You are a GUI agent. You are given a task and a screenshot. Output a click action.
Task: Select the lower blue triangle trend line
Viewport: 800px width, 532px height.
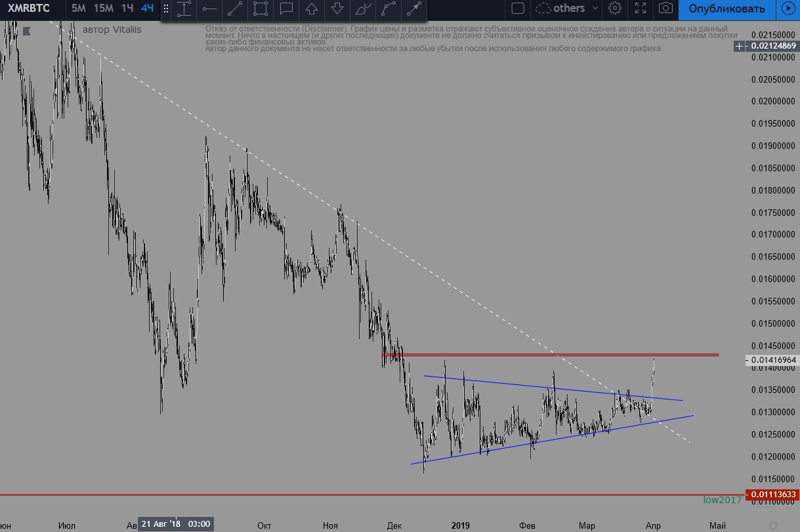tap(552, 440)
